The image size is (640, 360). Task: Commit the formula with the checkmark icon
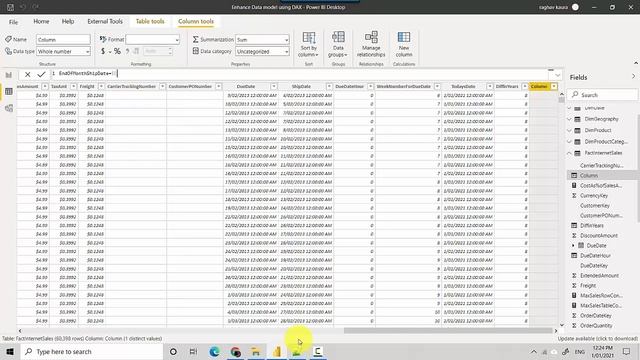click(41, 74)
